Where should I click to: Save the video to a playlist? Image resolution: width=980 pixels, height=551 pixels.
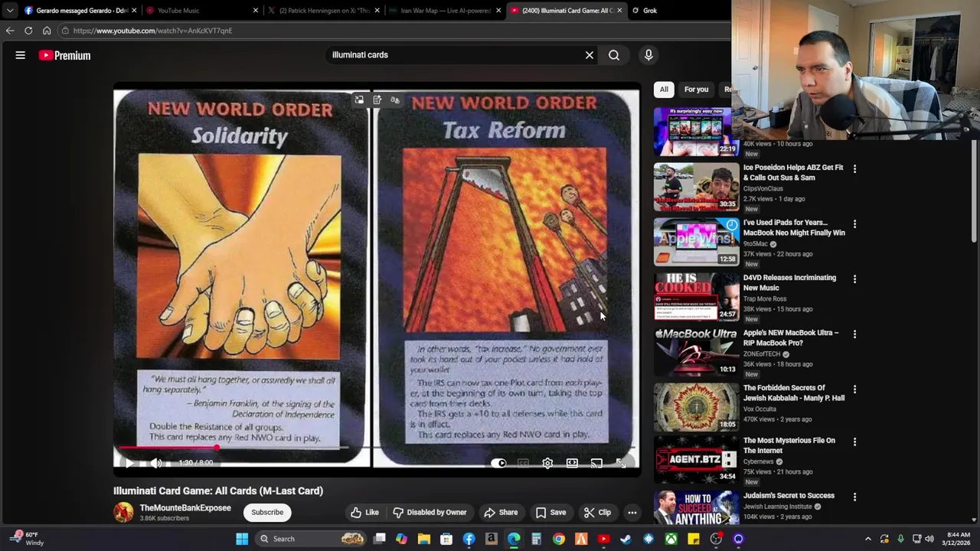pyautogui.click(x=550, y=512)
